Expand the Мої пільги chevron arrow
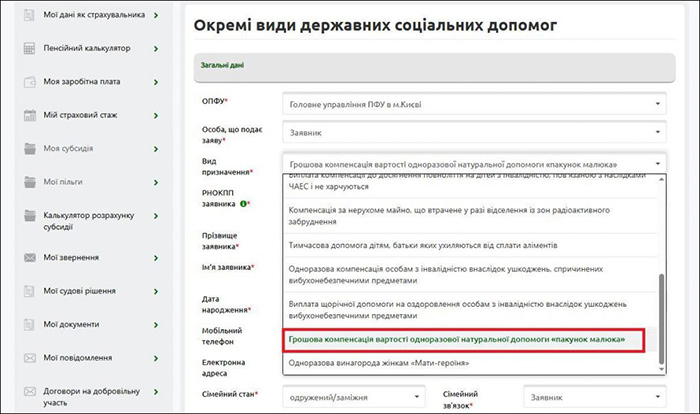 156,183
